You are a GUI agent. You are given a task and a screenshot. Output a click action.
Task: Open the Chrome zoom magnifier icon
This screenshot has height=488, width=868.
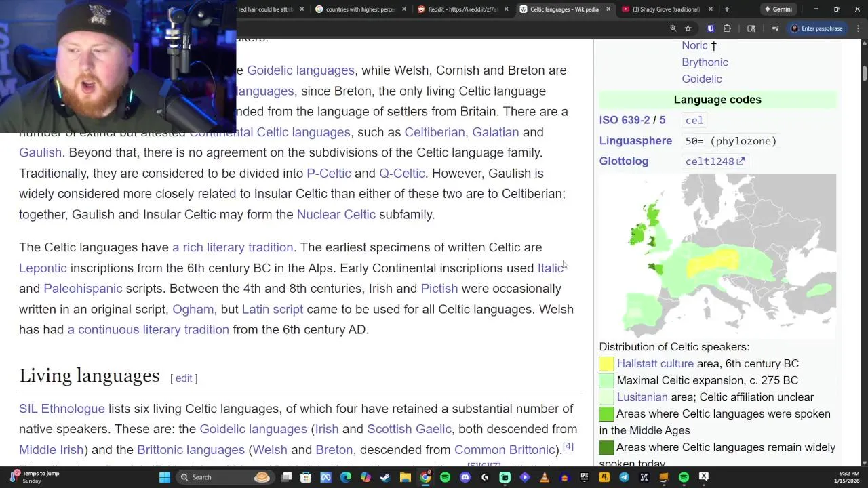673,28
